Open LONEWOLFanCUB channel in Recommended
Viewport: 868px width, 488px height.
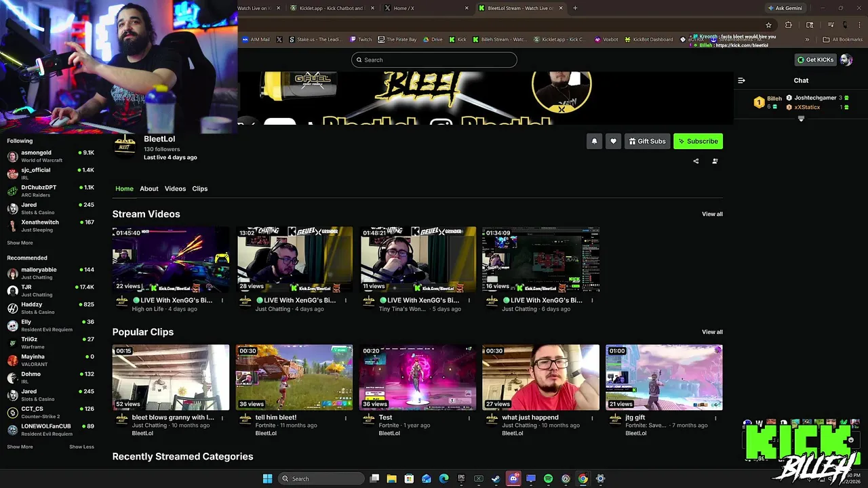[50, 430]
